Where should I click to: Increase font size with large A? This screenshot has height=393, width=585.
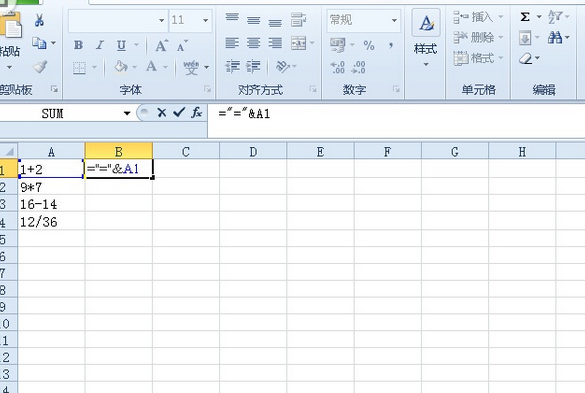point(162,46)
